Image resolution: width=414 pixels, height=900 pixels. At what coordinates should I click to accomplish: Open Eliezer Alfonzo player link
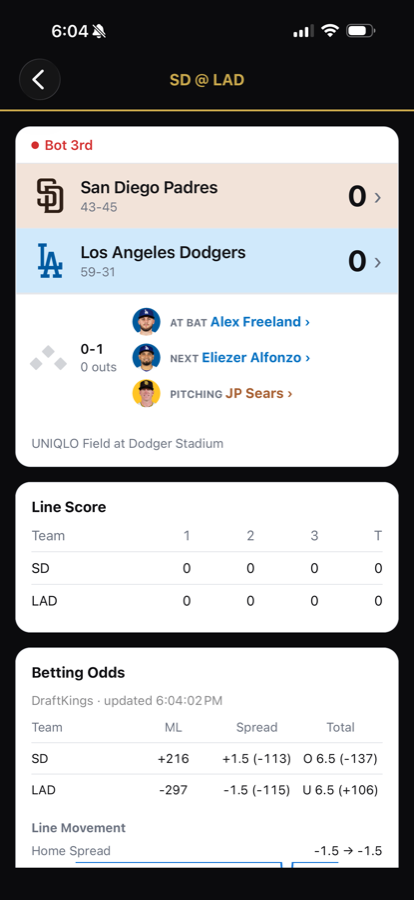[x=256, y=358]
